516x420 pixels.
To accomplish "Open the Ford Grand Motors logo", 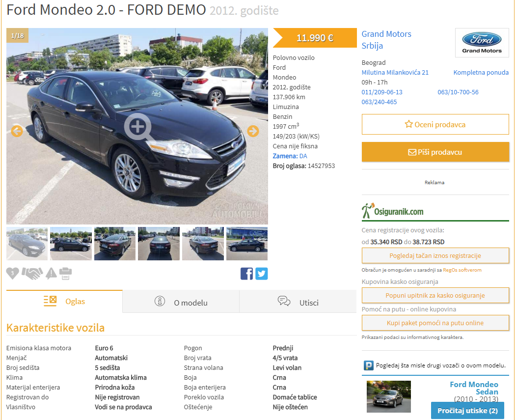I will (x=482, y=43).
